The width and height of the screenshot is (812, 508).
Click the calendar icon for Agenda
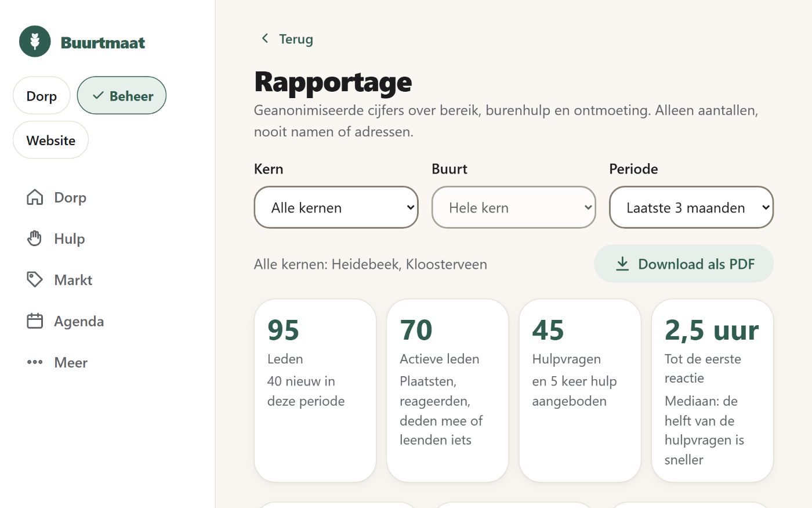35,321
